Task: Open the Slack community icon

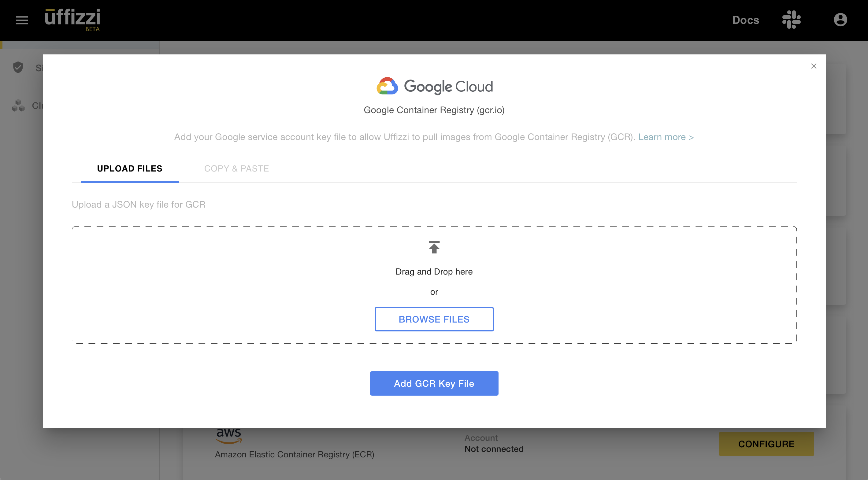Action: click(x=791, y=20)
